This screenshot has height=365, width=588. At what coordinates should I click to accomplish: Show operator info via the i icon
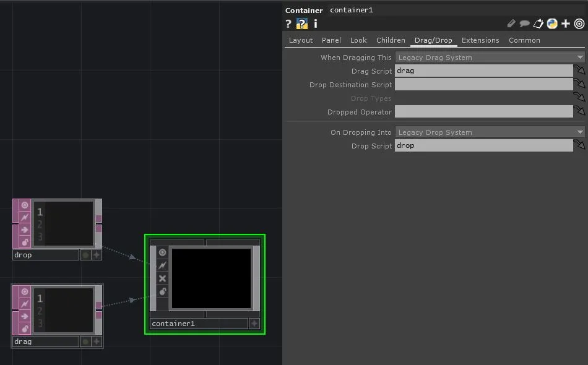point(316,24)
